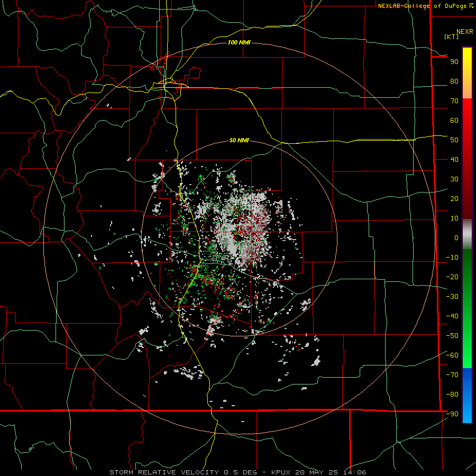476x476 pixels.
Task: Click the -10 value on velocity scale
Action: pyautogui.click(x=452, y=258)
